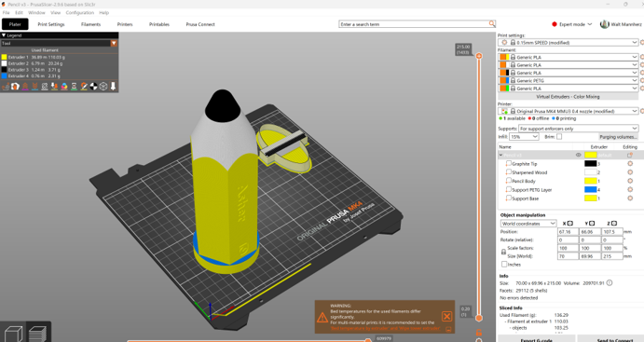The width and height of the screenshot is (644, 342).
Task: Click the Export G-code button
Action: [x=536, y=339]
